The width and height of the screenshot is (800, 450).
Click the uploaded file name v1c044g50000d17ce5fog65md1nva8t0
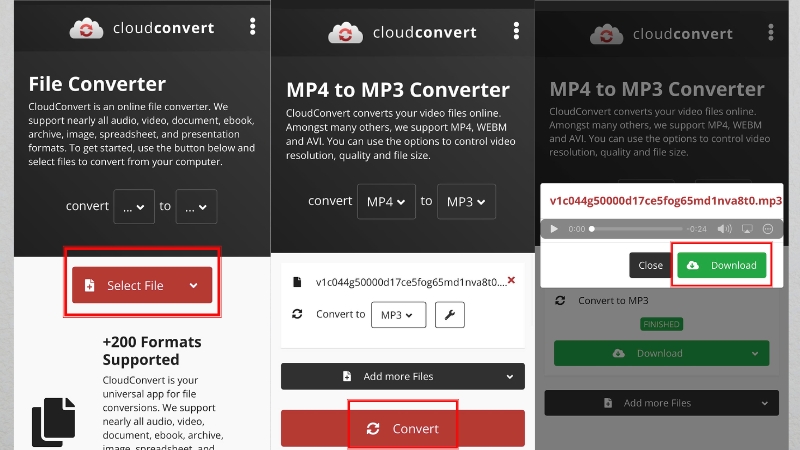[411, 282]
